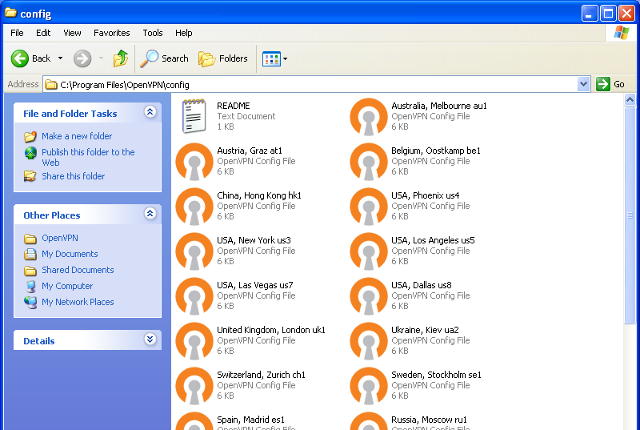
Task: Open My Network Places link
Action: pyautogui.click(x=78, y=302)
